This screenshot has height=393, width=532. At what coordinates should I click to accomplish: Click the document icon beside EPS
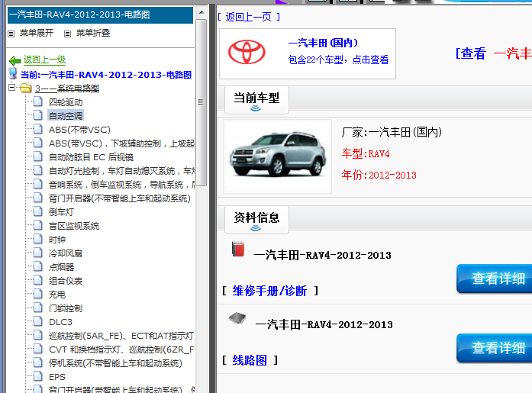[x=38, y=376]
